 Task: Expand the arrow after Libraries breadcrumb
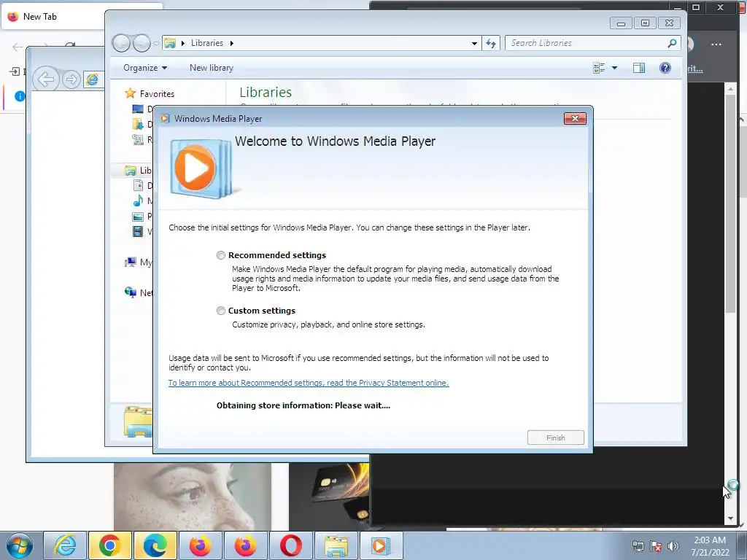tap(232, 43)
